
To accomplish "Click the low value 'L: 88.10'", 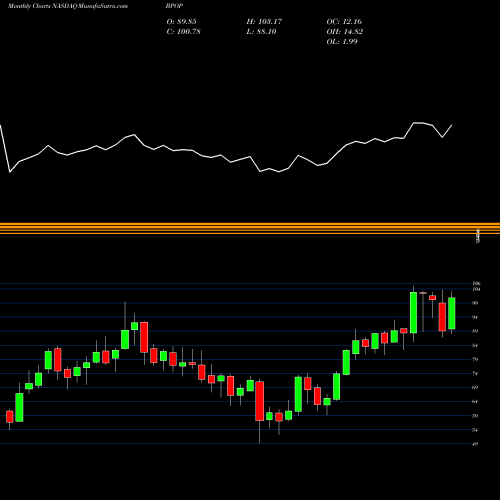I will click(261, 32).
